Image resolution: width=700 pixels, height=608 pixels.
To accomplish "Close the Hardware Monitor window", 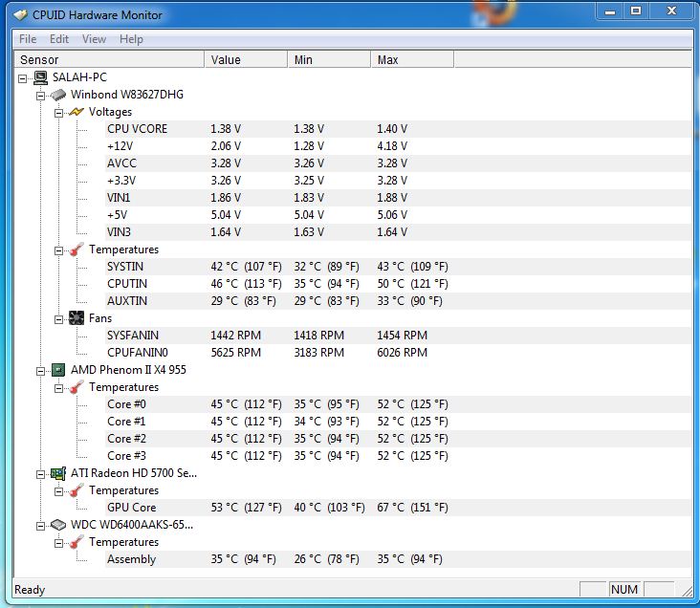I will click(x=671, y=11).
